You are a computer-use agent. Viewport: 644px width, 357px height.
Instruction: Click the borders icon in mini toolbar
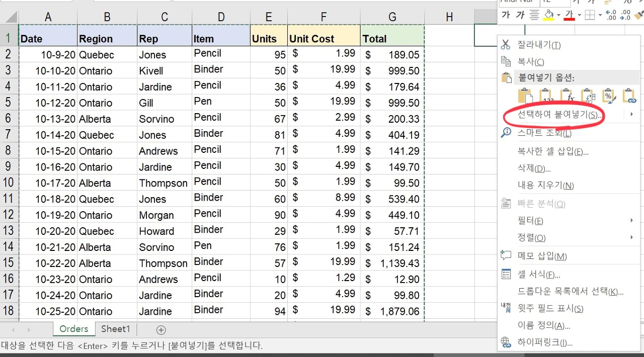tap(591, 15)
